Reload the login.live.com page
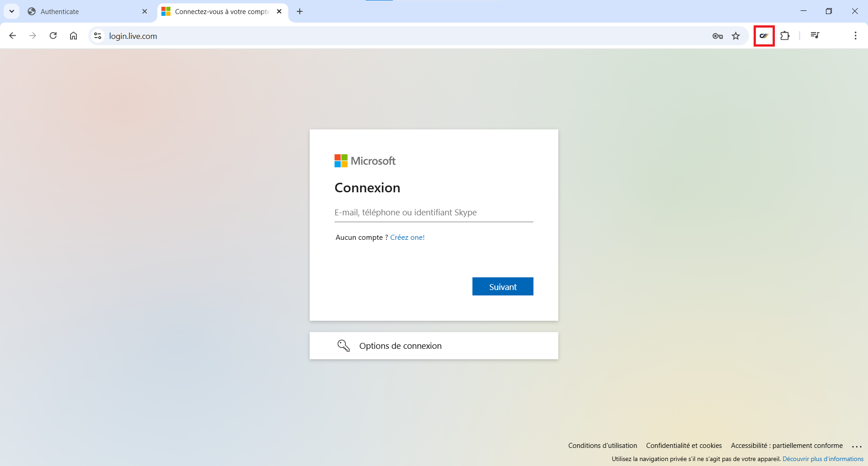 [53, 36]
